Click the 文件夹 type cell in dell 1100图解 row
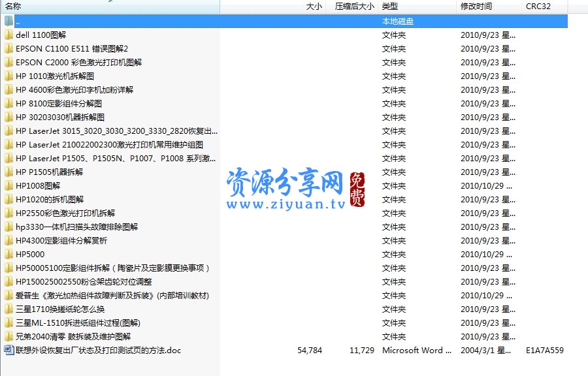588x376 pixels. point(394,35)
